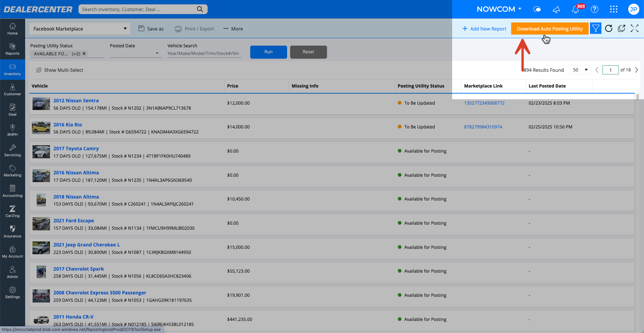
Task: Remove the AVAILABLE FO... status filter chip
Action: (x=84, y=54)
